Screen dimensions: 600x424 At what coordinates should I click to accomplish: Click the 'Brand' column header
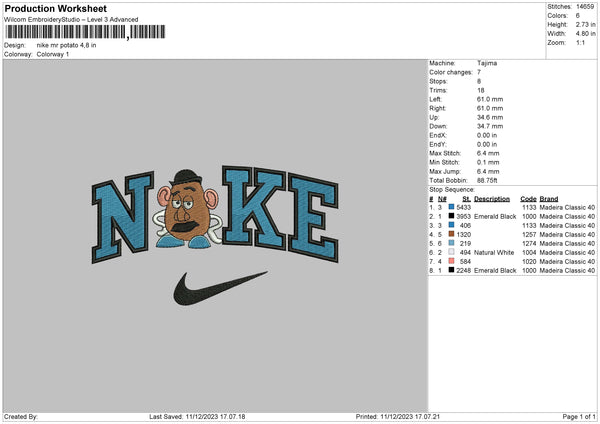click(x=549, y=199)
